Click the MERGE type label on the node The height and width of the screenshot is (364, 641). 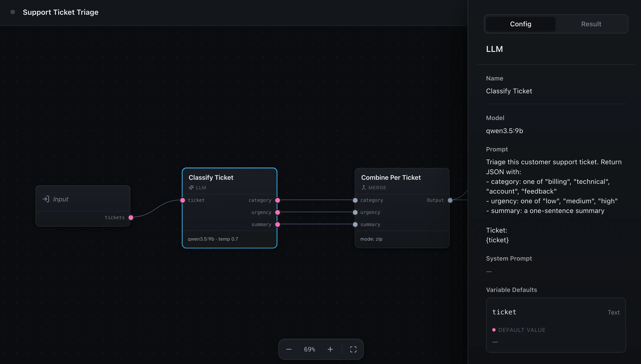[377, 187]
